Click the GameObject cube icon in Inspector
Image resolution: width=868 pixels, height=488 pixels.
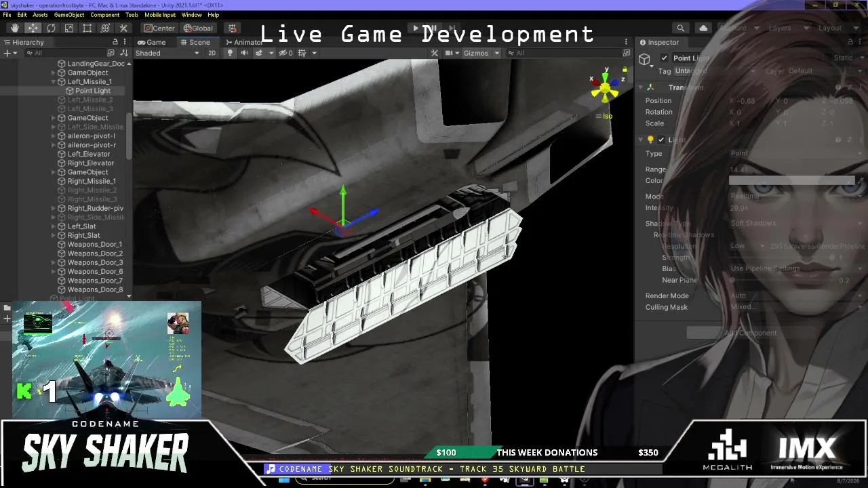click(644, 60)
